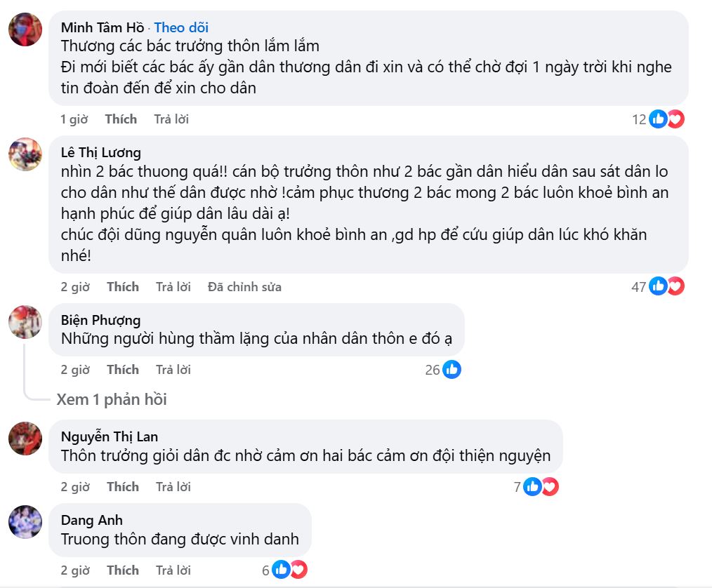Screen dimensions: 712x588
Task: Open Nguyễn Thị Lan's profile name link
Action: (109, 436)
